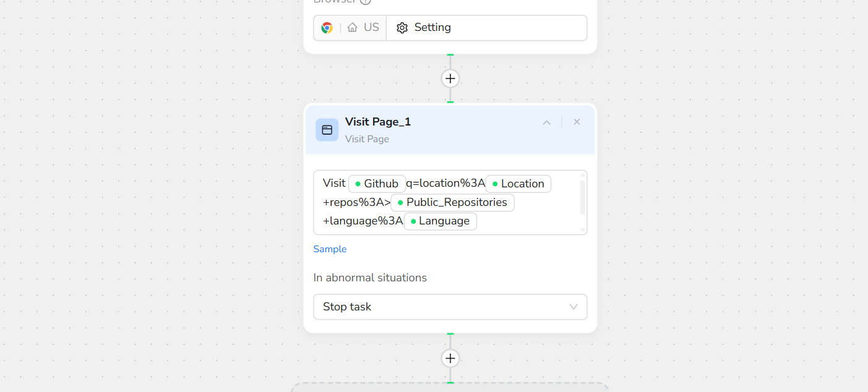This screenshot has width=868, height=392.
Task: Close the Visit Page_1 node
Action: point(577,122)
